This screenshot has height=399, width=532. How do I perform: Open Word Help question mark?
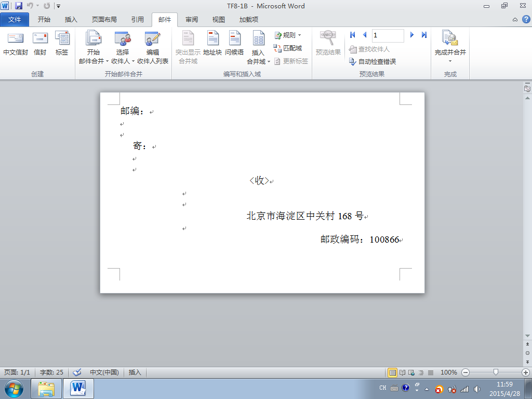tap(526, 19)
